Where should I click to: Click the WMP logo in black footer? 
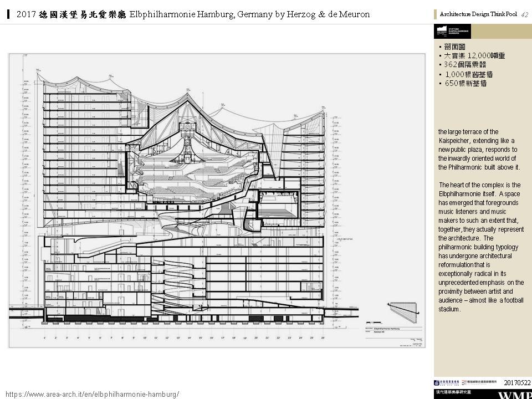tap(514, 395)
